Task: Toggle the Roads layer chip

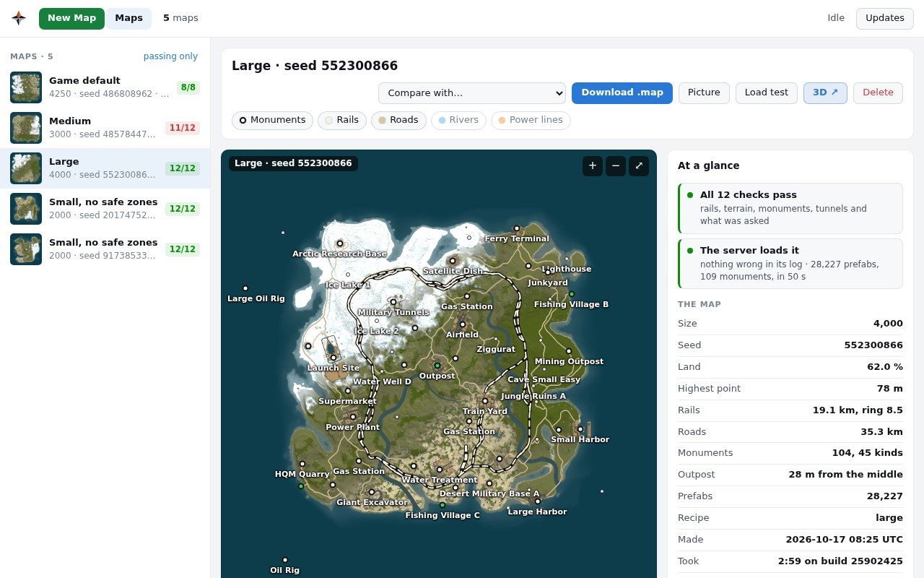Action: [398, 120]
